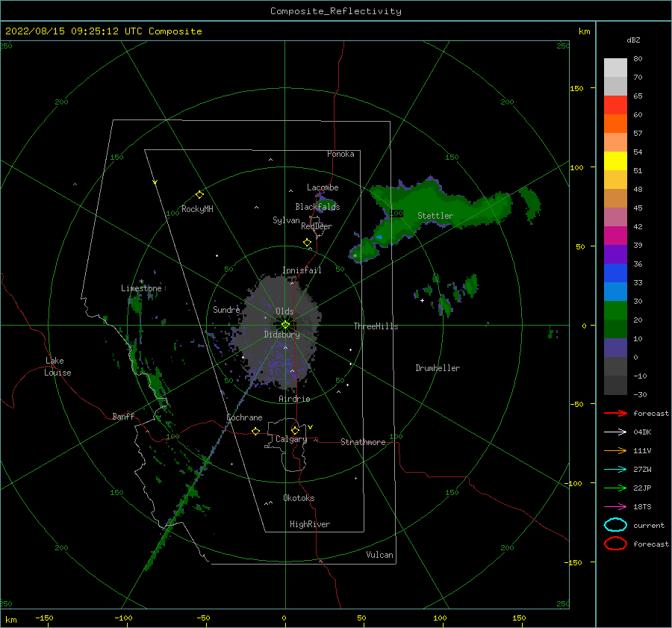Click the yellow 150 tick on right axis

coord(576,88)
